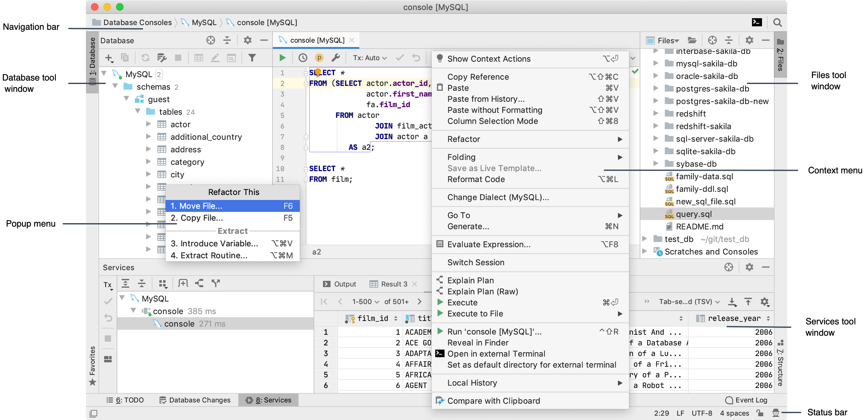
Task: Open the Event Log
Action: pos(746,400)
